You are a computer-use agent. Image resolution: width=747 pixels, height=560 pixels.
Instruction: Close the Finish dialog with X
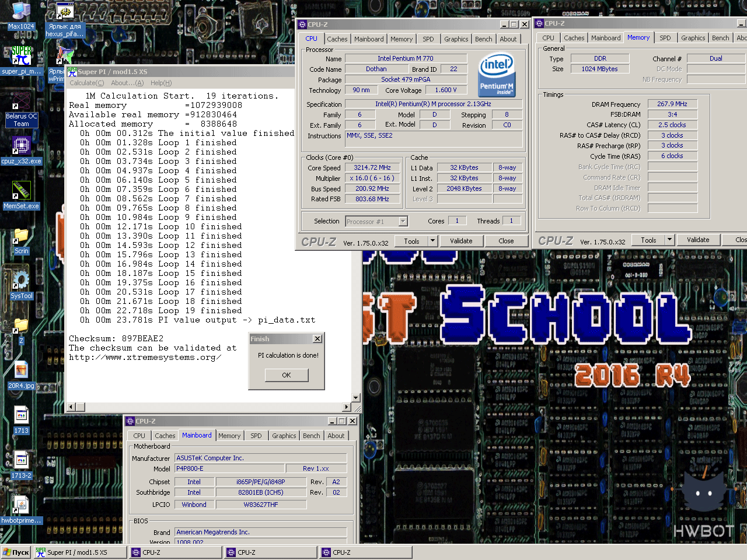click(x=317, y=339)
